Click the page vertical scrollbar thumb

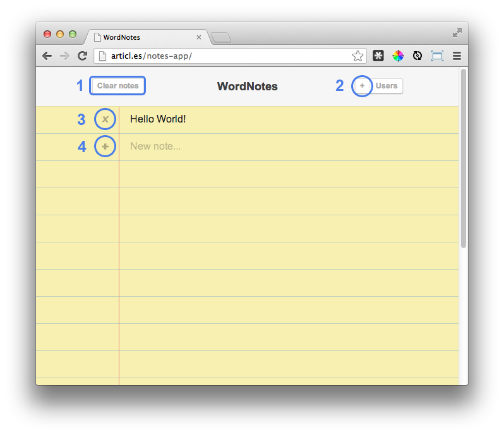point(463,158)
